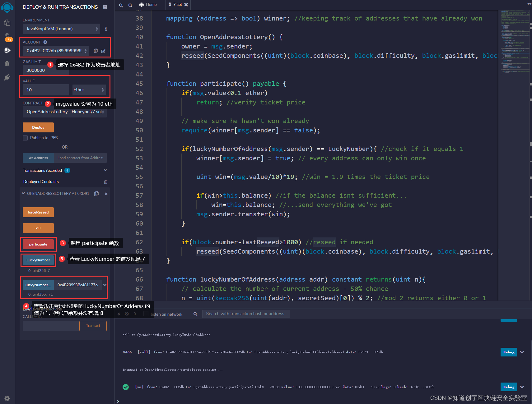This screenshot has height=404, width=532.
Task: Click the 'function participate()' code line
Action: pos(226,84)
